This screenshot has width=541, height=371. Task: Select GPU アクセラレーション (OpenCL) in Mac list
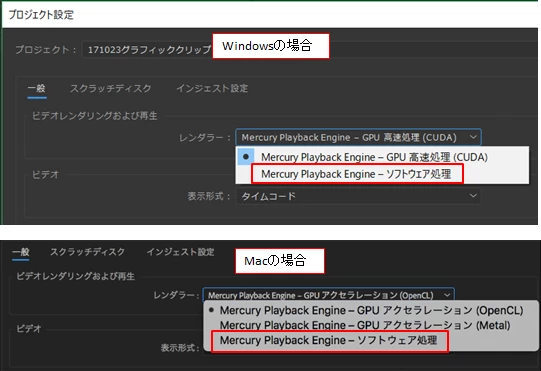[371, 310]
